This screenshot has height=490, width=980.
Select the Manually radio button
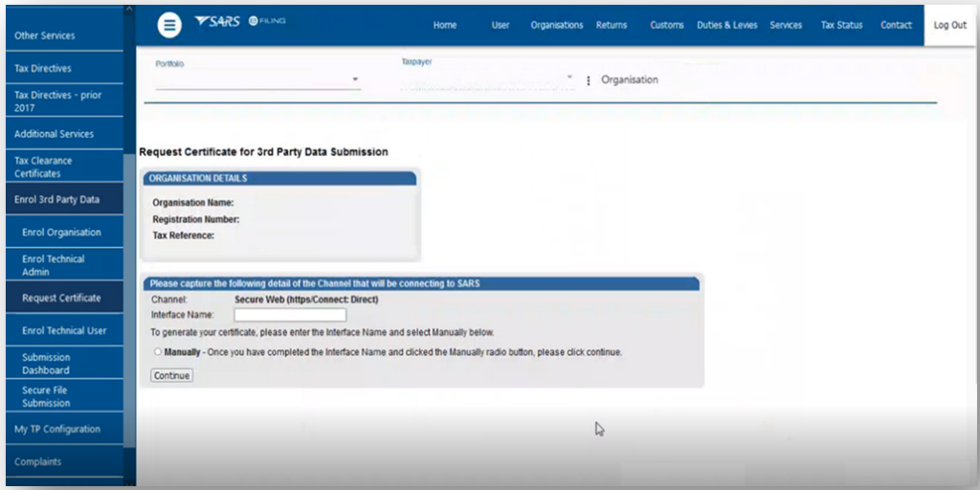(x=158, y=352)
